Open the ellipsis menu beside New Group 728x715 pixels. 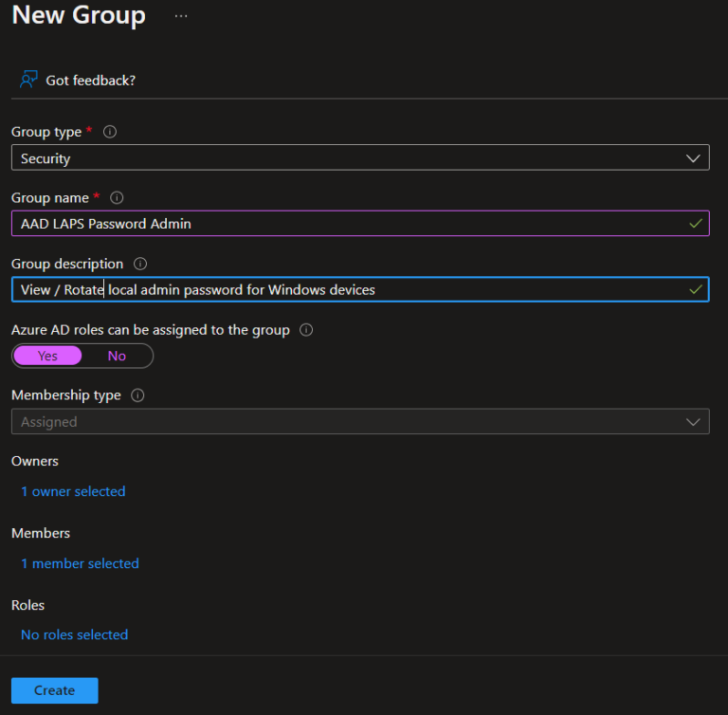[181, 16]
